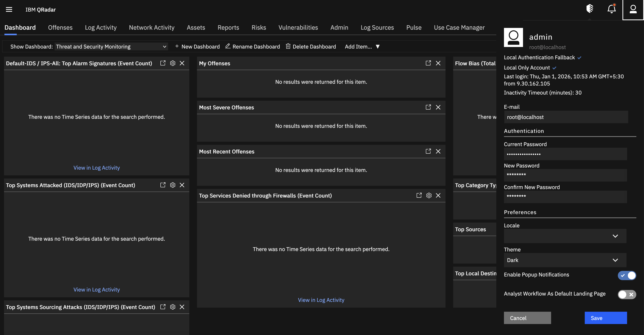Image resolution: width=644 pixels, height=335 pixels.
Task: Open the hamburger navigation menu
Action: coord(9,9)
